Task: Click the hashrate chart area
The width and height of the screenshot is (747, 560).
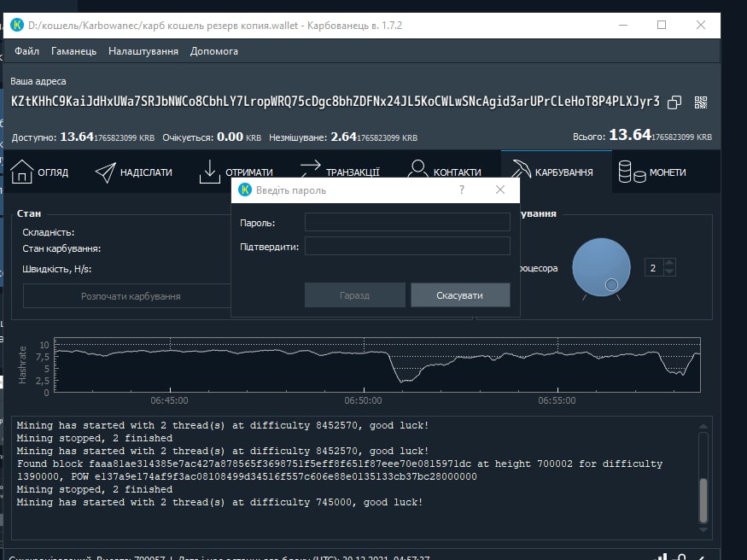Action: (377, 365)
